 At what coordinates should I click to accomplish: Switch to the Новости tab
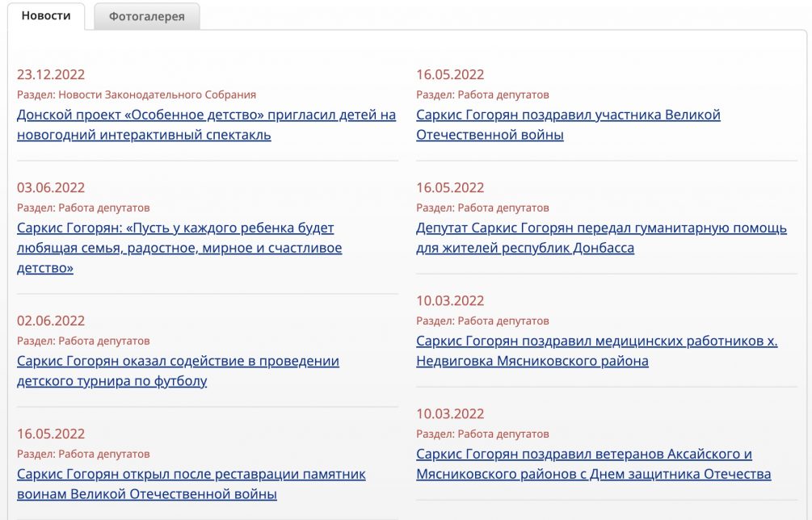pyautogui.click(x=46, y=16)
